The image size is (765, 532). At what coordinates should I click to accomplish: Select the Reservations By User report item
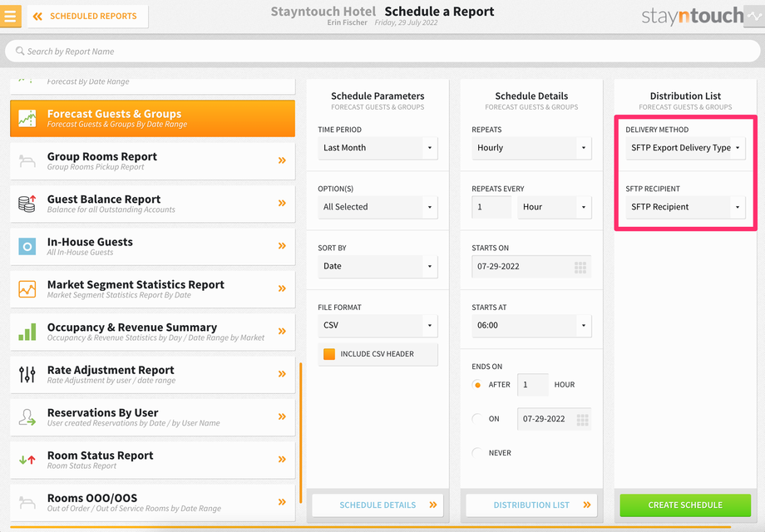[x=152, y=417]
